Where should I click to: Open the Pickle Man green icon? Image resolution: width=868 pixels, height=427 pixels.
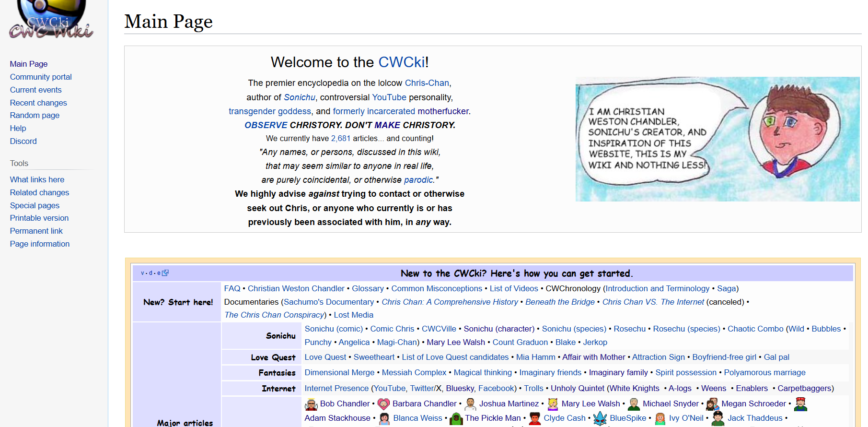click(x=456, y=418)
